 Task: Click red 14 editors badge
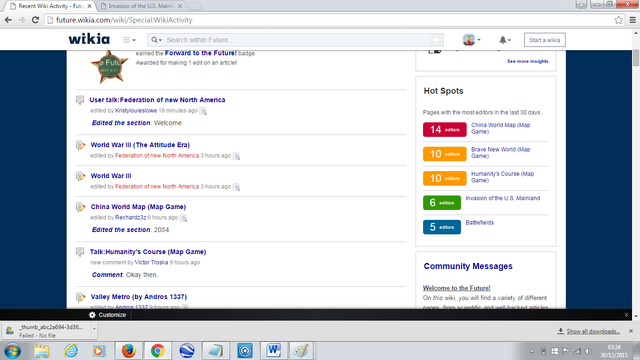click(444, 129)
